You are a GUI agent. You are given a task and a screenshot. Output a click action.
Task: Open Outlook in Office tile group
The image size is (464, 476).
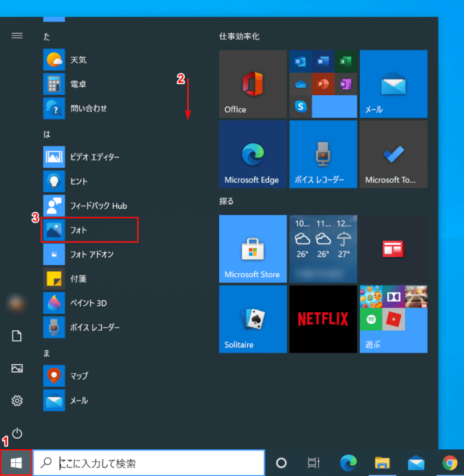[300, 61]
